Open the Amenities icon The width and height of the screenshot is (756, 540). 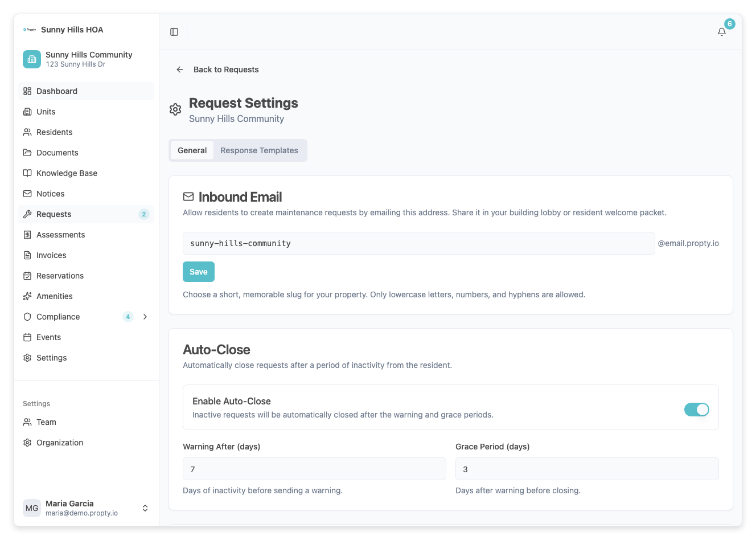pos(27,296)
